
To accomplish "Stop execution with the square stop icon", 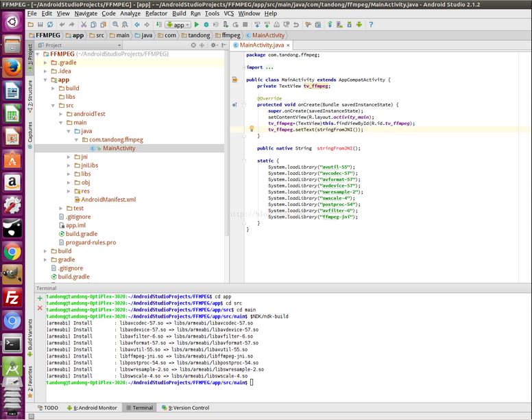I will tap(245, 25).
